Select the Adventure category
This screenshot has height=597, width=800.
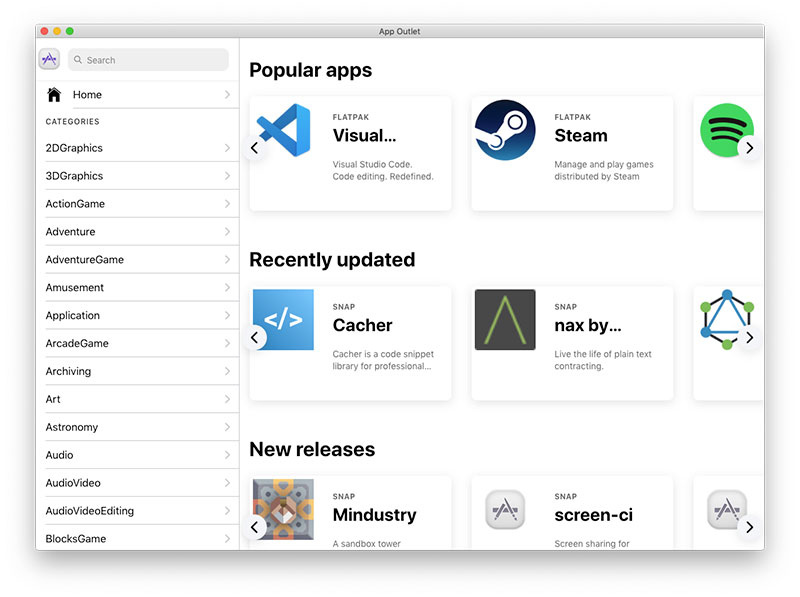[x=71, y=232]
